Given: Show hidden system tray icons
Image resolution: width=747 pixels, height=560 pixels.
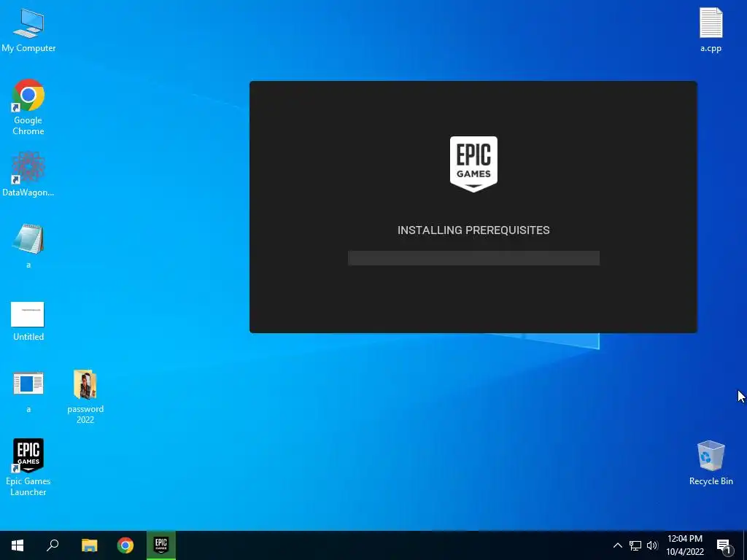Looking at the screenshot, I should point(617,545).
